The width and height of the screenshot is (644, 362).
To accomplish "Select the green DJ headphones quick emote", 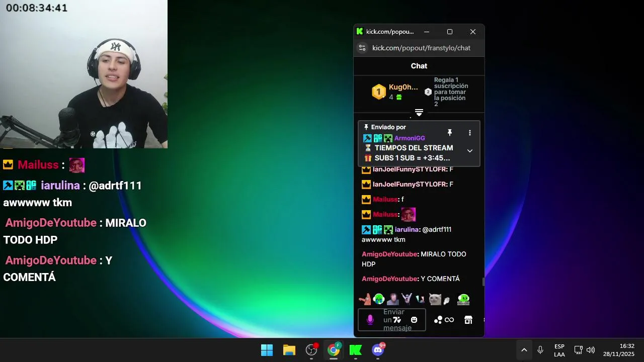I will [463, 300].
